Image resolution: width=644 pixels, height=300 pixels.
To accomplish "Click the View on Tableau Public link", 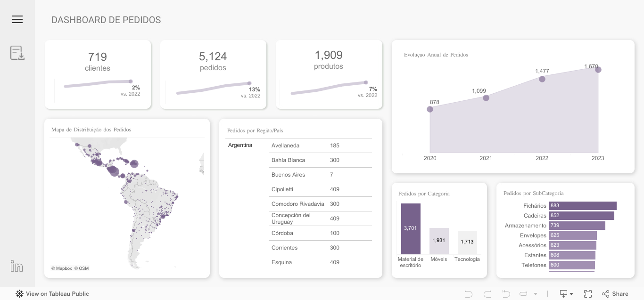I will tap(56, 294).
